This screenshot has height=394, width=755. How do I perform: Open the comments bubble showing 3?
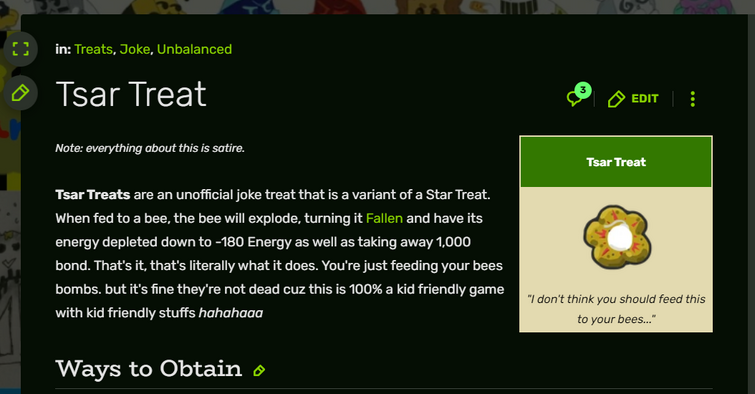pyautogui.click(x=578, y=95)
